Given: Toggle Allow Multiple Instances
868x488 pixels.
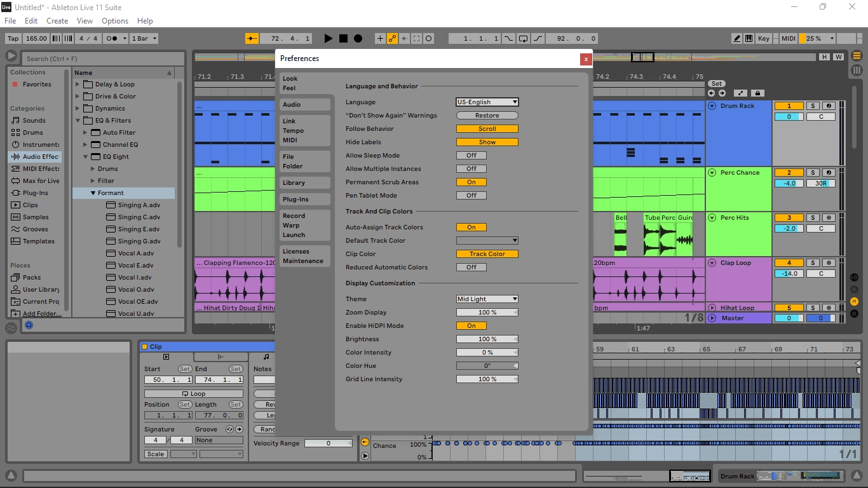Looking at the screenshot, I should coord(471,169).
